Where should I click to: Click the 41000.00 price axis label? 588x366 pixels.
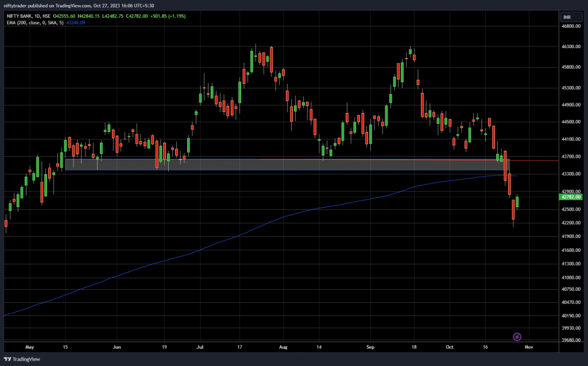coord(571,278)
